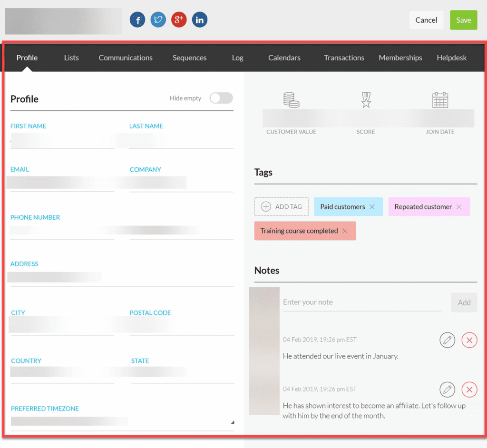The width and height of the screenshot is (487, 448).
Task: Click the note text about live event
Action: tap(341, 356)
